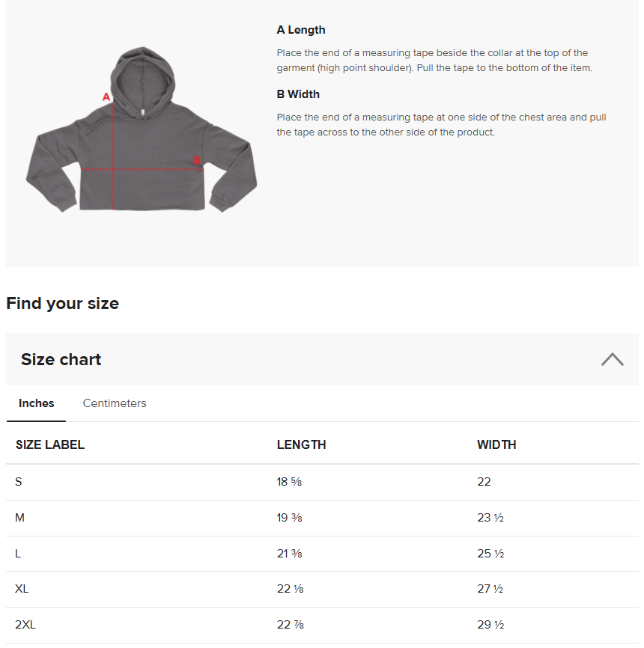Image resolution: width=644 pixels, height=648 pixels.
Task: Switch to the Centimeters tab
Action: point(115,403)
